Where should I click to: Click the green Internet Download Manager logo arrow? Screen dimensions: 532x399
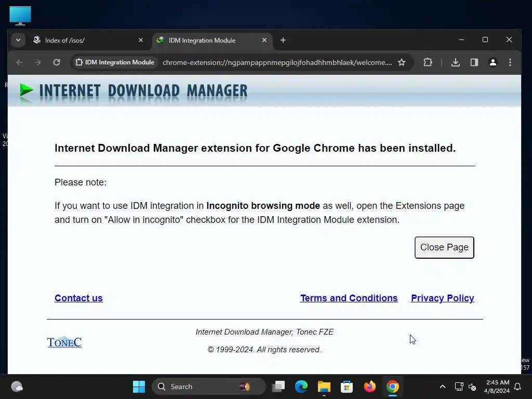coord(26,90)
